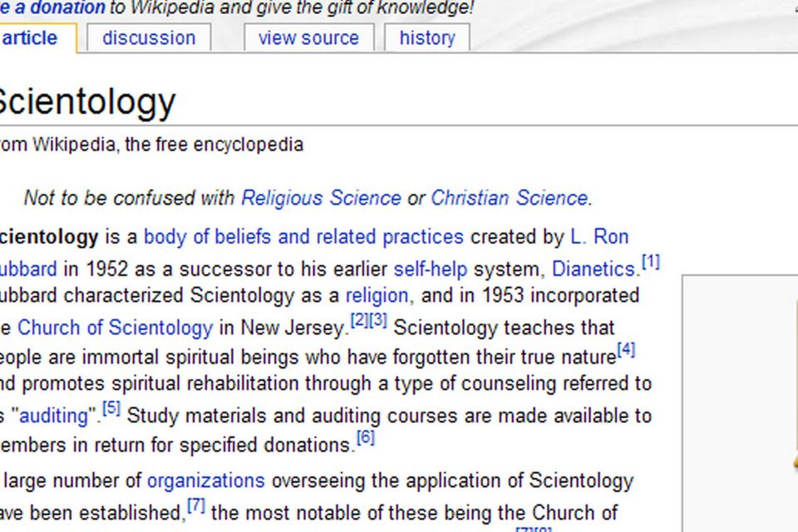Image resolution: width=798 pixels, height=532 pixels.
Task: Open the organizations link
Action: [206, 480]
